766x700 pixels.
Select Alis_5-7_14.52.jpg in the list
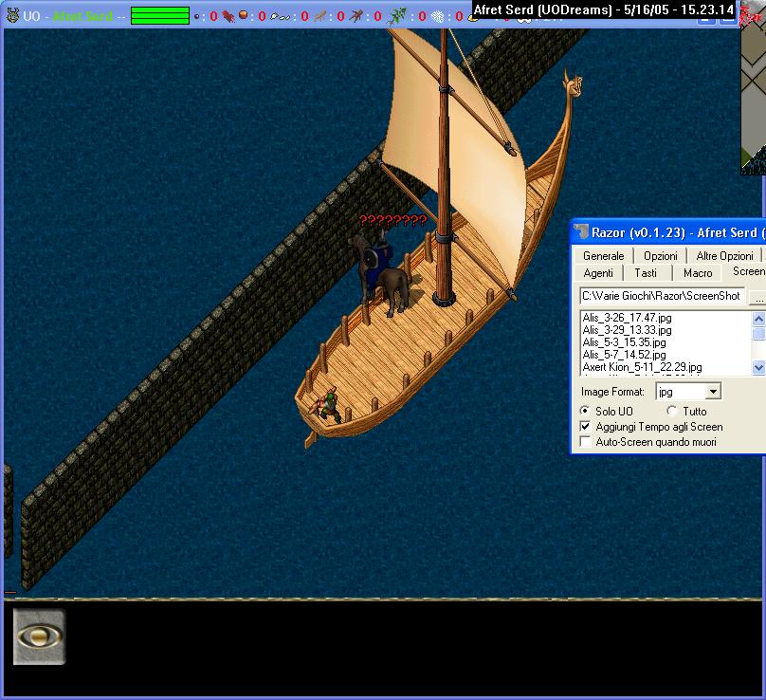click(624, 355)
